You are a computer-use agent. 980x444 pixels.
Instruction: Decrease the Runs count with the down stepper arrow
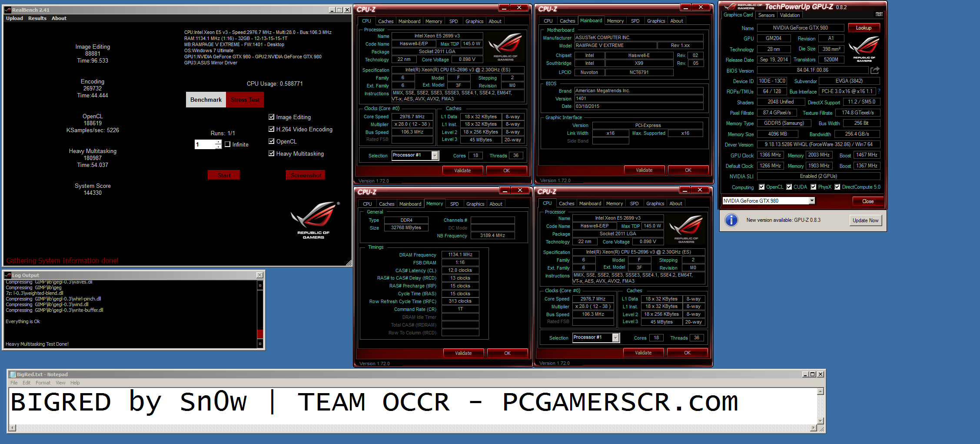tap(218, 147)
